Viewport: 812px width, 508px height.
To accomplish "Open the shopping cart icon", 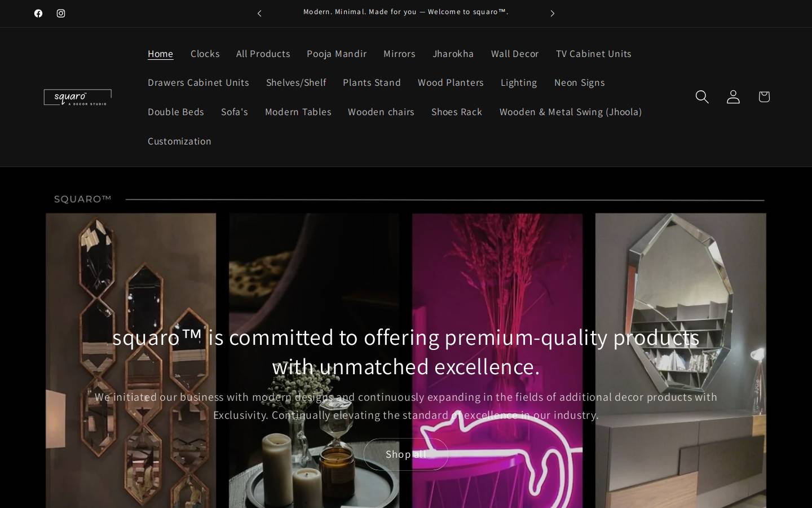I will tap(764, 97).
